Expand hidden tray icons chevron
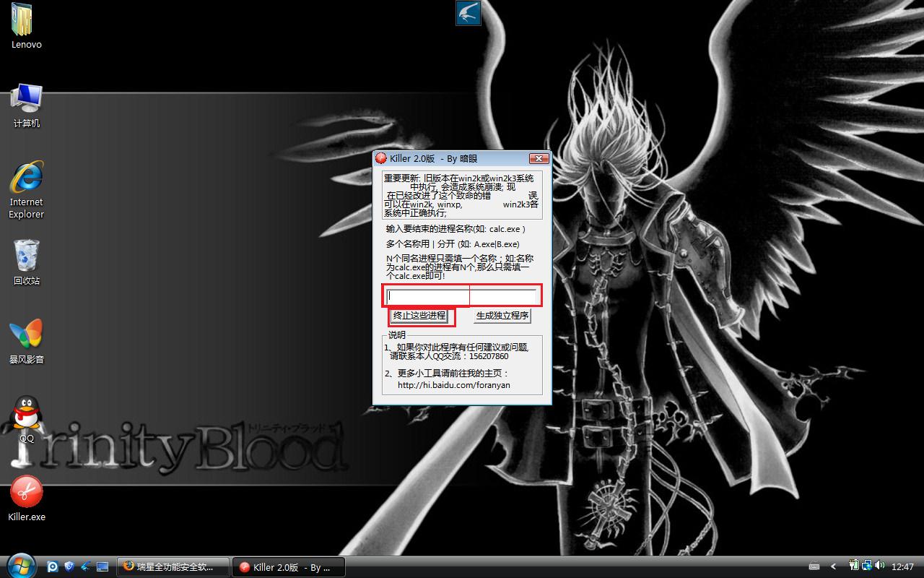This screenshot has height=578, width=924. point(834,567)
